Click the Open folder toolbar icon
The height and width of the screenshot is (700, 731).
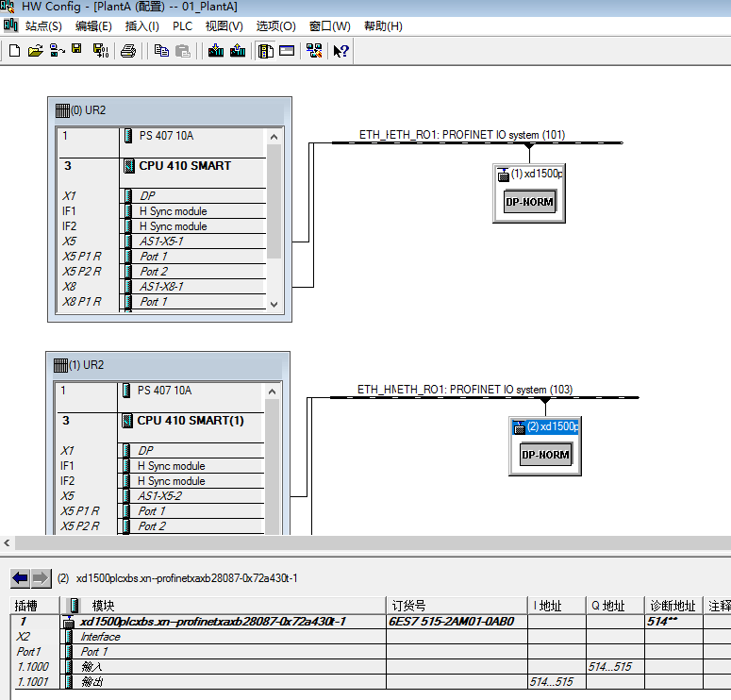35,51
